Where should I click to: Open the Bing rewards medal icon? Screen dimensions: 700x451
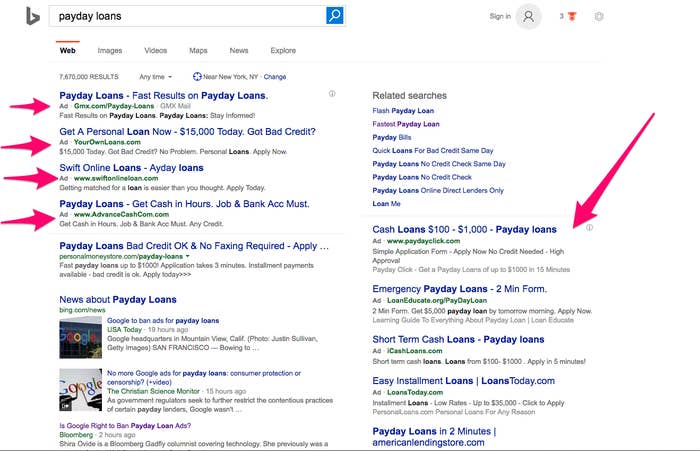point(571,17)
